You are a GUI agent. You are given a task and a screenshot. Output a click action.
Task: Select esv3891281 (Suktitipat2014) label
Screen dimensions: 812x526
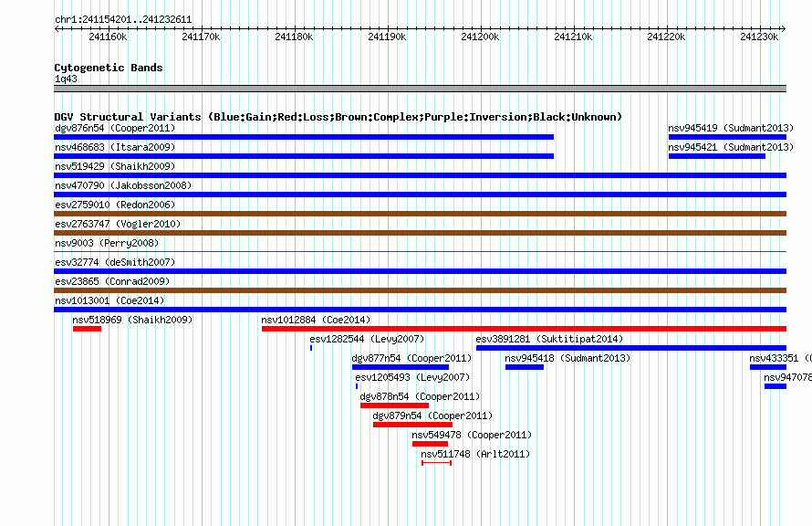(549, 339)
